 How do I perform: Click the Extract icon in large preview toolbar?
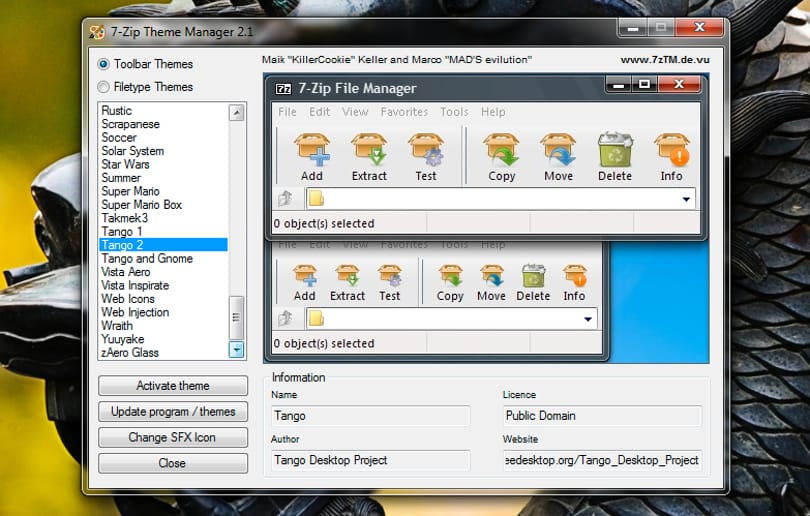pos(369,150)
